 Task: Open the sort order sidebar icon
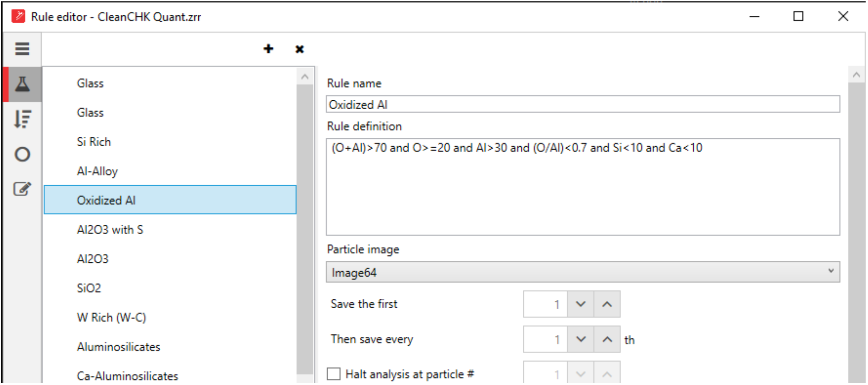[22, 119]
